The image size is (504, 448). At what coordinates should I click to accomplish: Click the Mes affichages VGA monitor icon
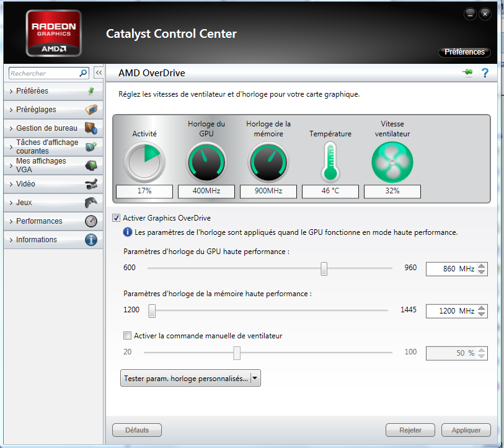click(x=91, y=165)
